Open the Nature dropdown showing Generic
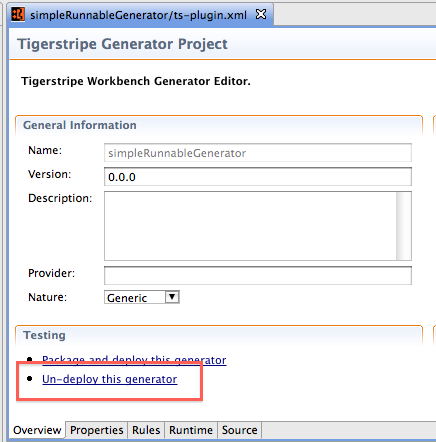 click(x=142, y=297)
